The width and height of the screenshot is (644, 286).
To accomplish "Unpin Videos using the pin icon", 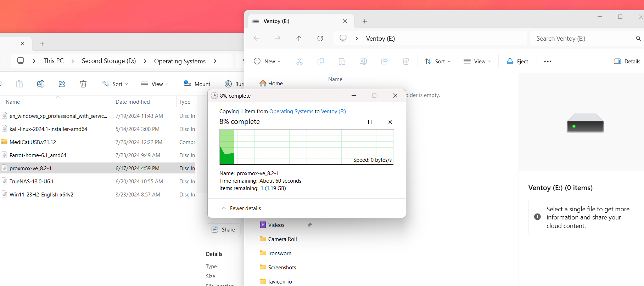I will 309,225.
